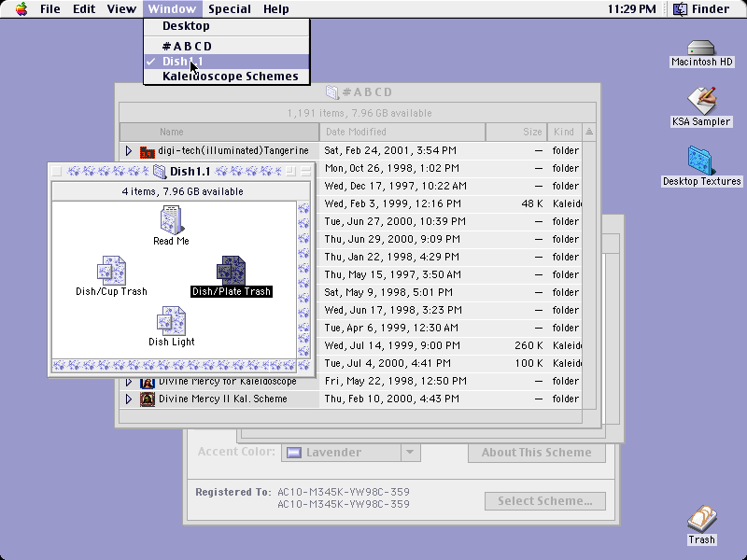Click date 'Wed, Jun 17, 1998, 3:23 PM'
Screen dimensions: 747x560
(x=393, y=311)
